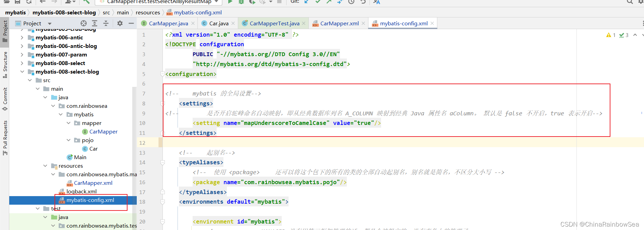Select logback.xml in the project tree
Screen dimensions: 644x230
pyautogui.click(x=81, y=192)
